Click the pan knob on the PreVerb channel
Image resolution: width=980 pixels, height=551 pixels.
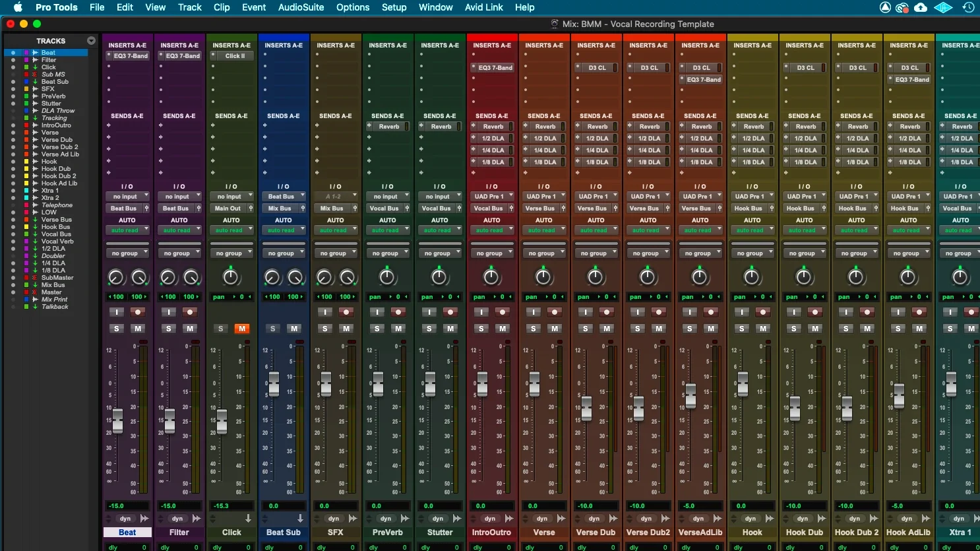(x=387, y=277)
